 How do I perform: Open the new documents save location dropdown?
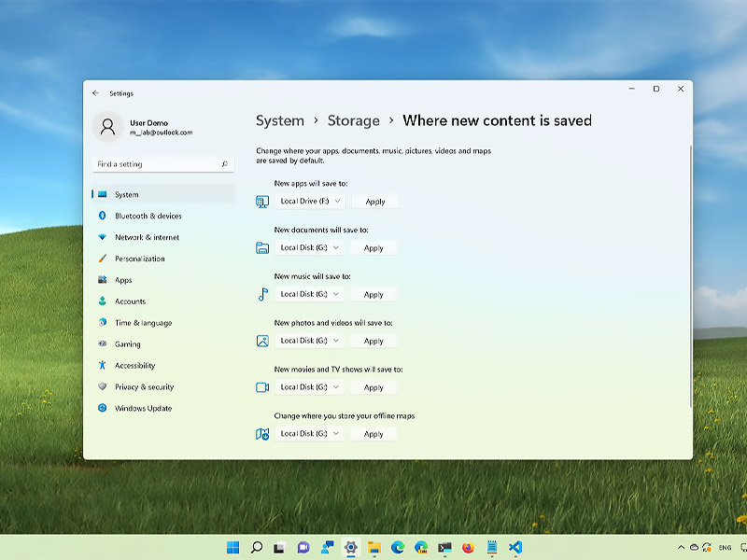point(309,247)
